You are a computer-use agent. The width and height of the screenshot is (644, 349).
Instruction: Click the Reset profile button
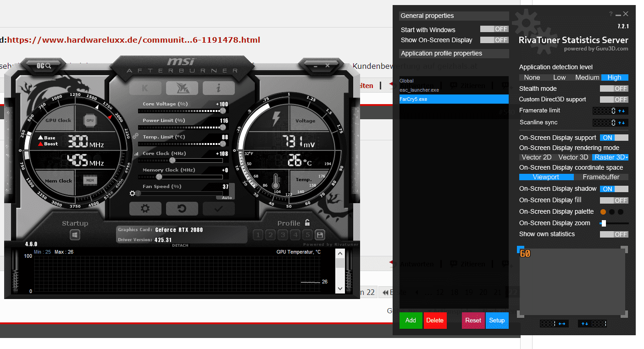[x=473, y=321]
